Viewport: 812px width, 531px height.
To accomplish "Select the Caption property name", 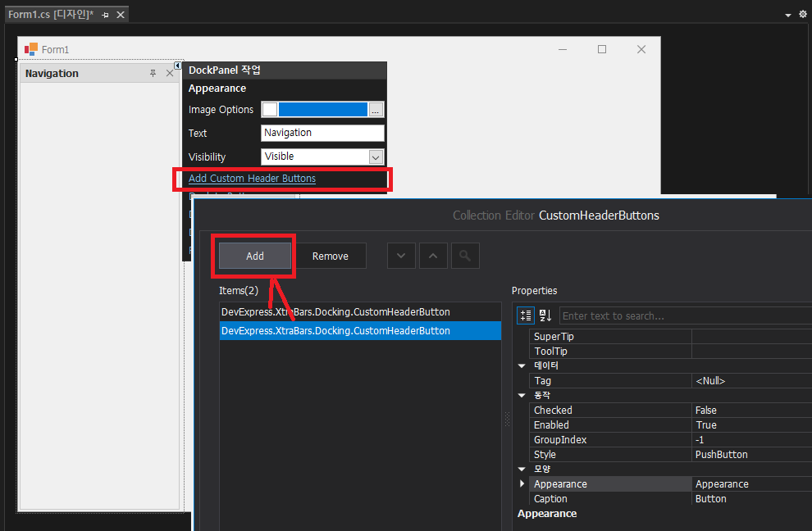I will coord(550,499).
